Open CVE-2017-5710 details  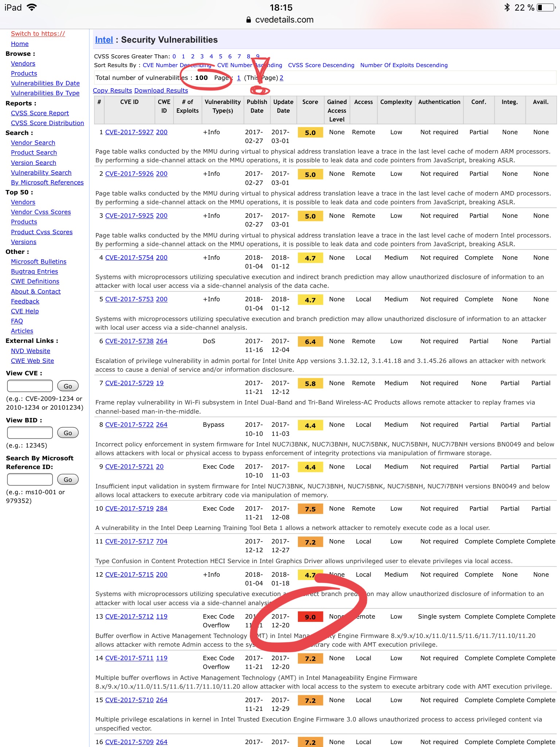[x=129, y=700]
